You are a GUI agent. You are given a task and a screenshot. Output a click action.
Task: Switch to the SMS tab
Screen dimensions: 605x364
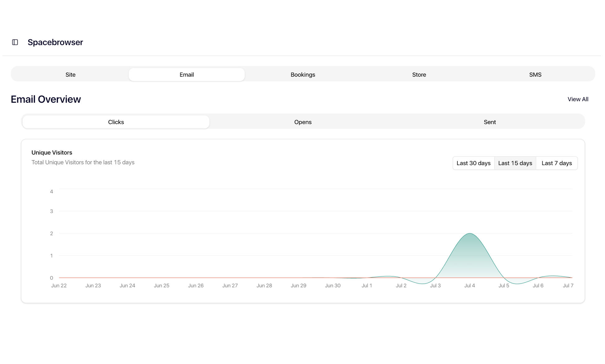click(535, 74)
